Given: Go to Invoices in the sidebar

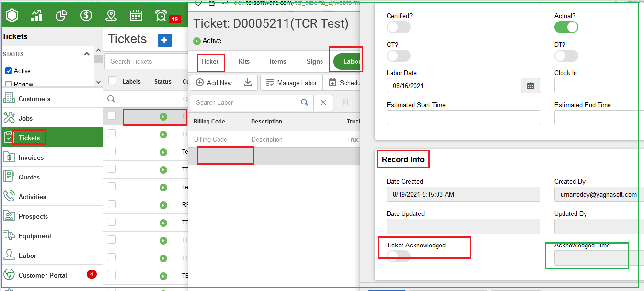Looking at the screenshot, I should coord(51,157).
